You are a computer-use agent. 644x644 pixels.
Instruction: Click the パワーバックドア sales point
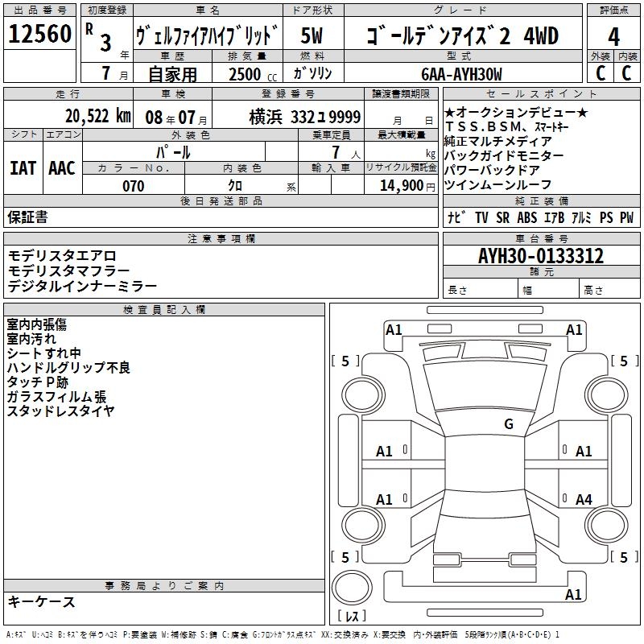click(492, 170)
